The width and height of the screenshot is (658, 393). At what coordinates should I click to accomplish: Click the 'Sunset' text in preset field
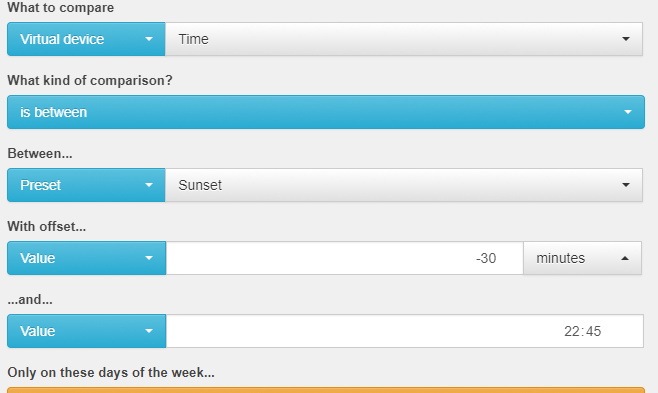click(200, 185)
